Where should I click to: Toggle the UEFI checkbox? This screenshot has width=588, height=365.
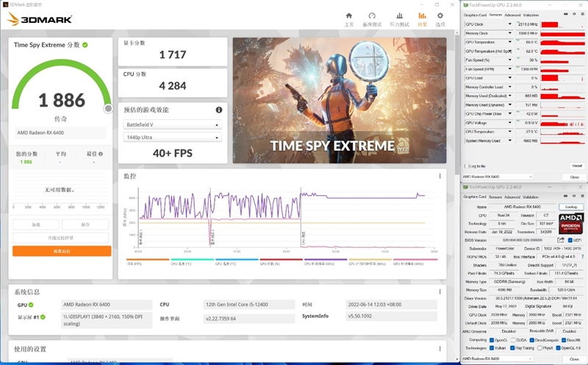(x=570, y=241)
